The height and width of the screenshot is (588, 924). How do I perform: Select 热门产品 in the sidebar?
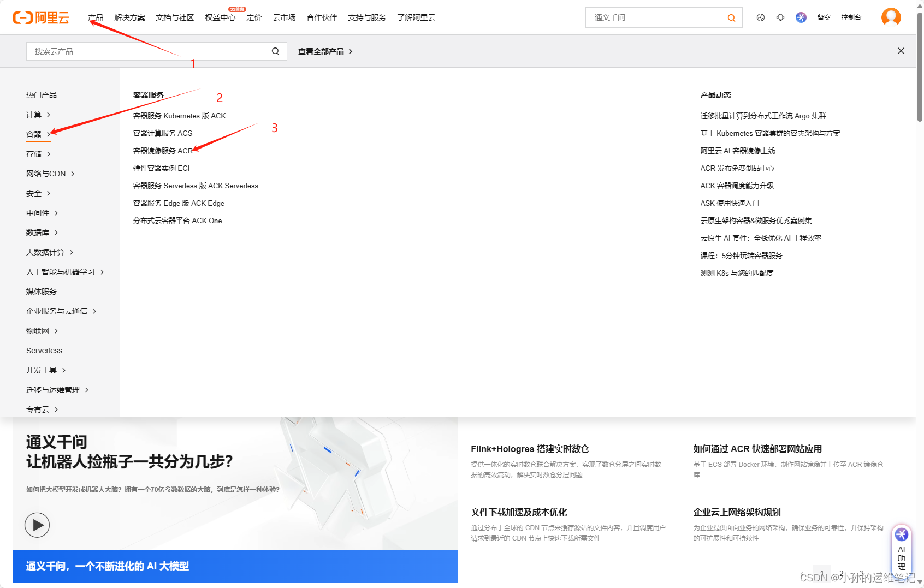(x=42, y=95)
